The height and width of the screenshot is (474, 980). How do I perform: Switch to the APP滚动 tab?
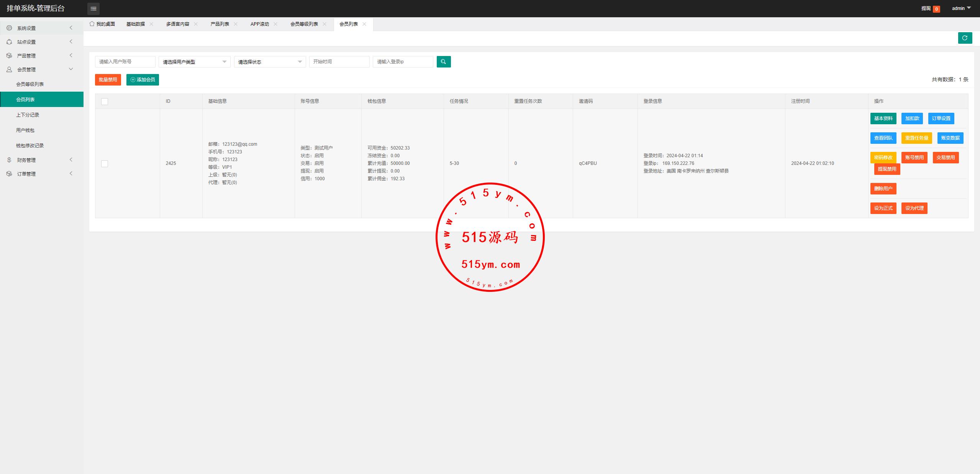coord(259,24)
